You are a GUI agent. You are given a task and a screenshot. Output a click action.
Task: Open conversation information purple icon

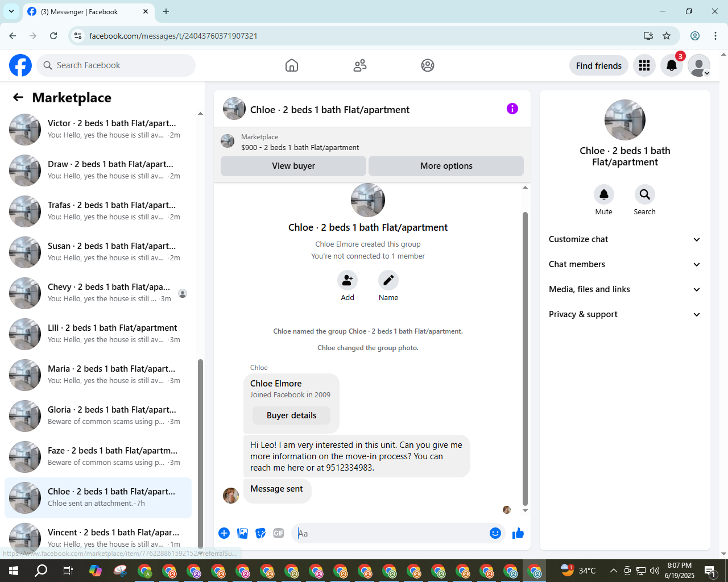click(512, 109)
